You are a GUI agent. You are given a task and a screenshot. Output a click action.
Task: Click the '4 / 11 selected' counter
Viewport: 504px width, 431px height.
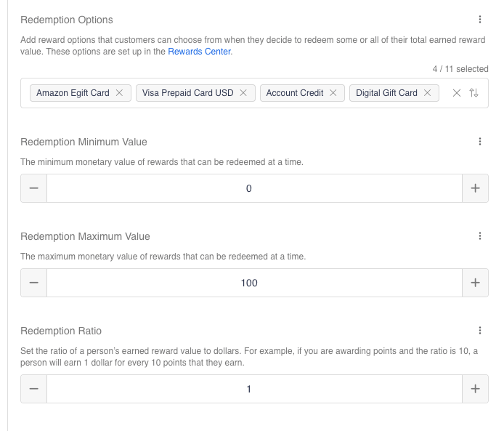pyautogui.click(x=460, y=69)
